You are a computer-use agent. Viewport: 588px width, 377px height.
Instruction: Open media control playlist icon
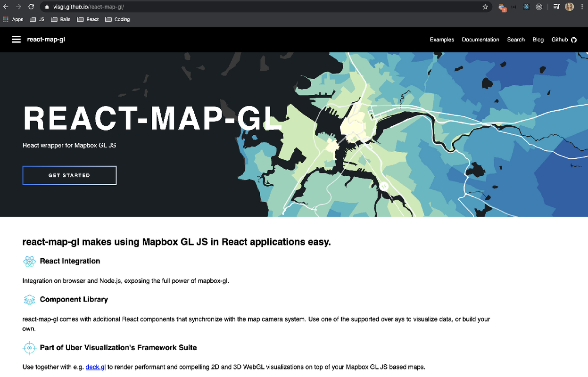point(556,7)
